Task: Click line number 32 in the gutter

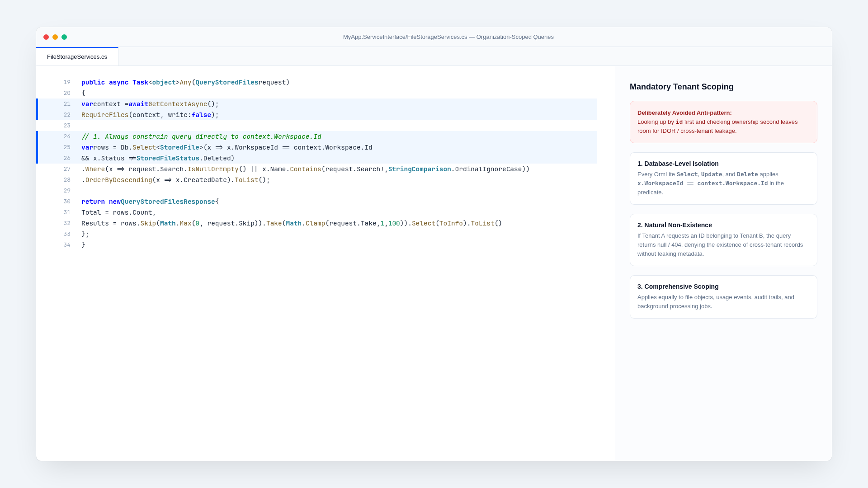Action: (67, 223)
